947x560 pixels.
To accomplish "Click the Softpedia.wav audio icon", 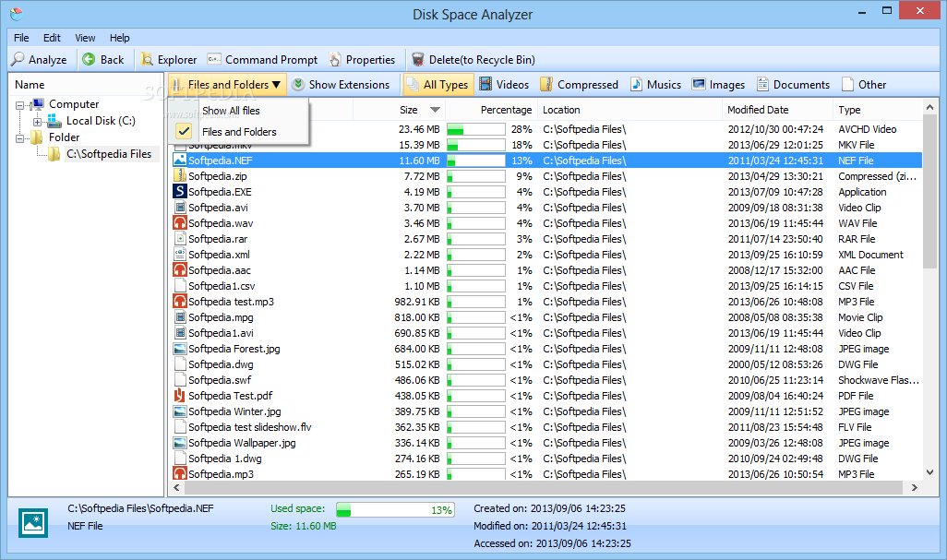I will [179, 222].
